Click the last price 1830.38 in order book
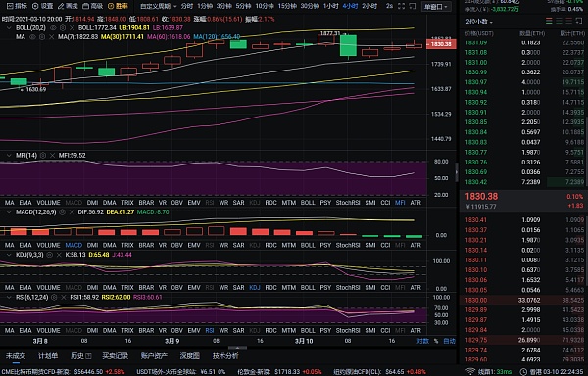Image resolution: width=588 pixels, height=376 pixels. click(481, 196)
